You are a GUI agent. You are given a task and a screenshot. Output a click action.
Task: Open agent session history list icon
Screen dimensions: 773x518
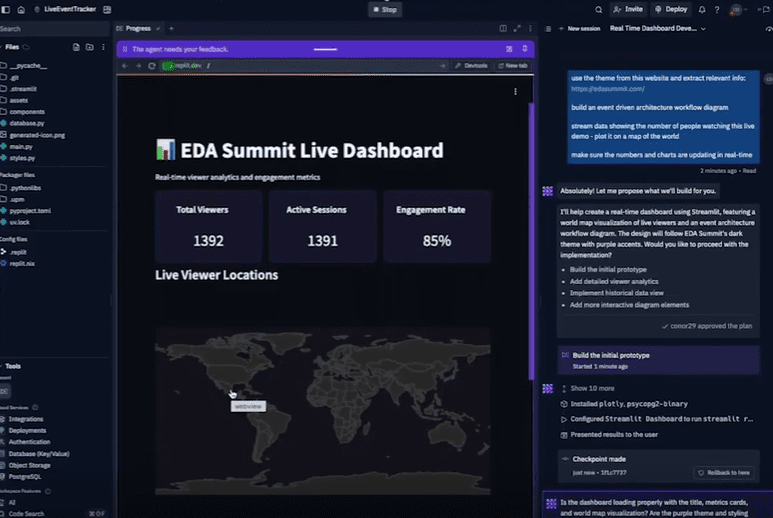(x=548, y=29)
